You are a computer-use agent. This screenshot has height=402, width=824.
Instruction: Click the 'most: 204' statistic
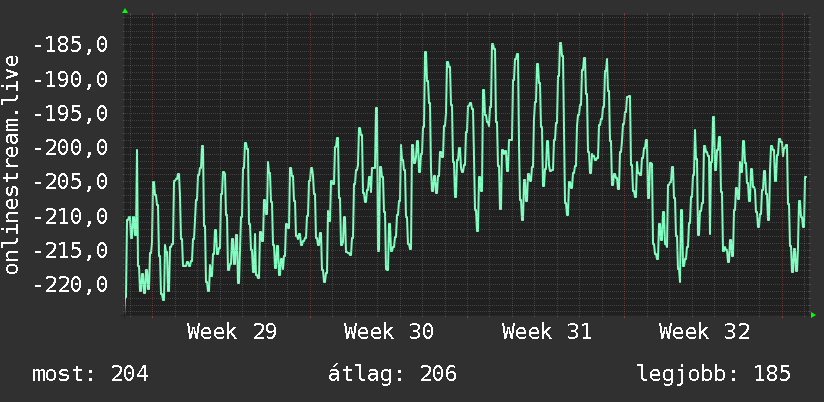(x=90, y=374)
